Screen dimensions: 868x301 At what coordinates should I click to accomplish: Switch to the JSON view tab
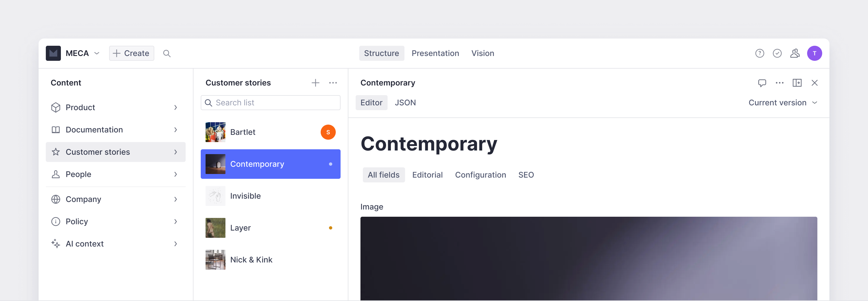(405, 103)
